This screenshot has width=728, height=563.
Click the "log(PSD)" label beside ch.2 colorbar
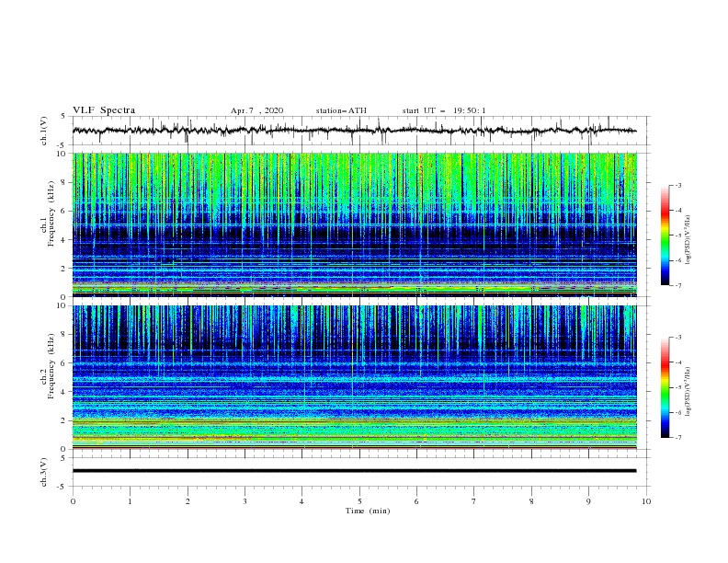[x=688, y=392]
